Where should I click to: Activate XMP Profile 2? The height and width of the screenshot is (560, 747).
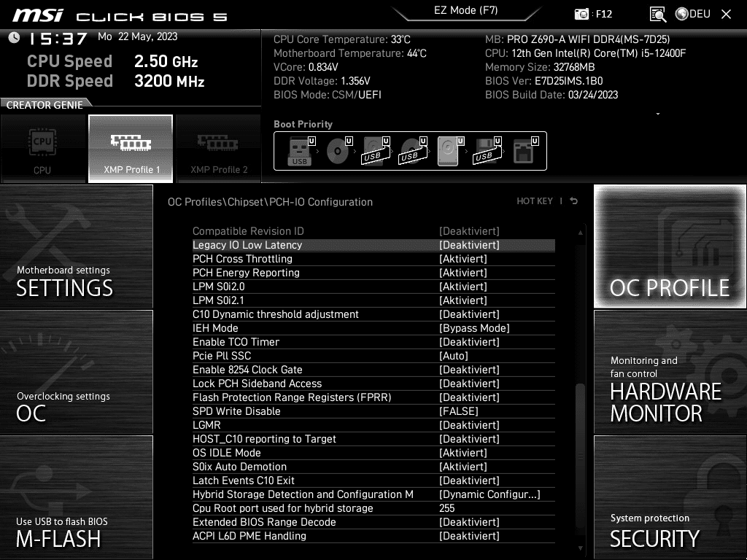[219, 149]
